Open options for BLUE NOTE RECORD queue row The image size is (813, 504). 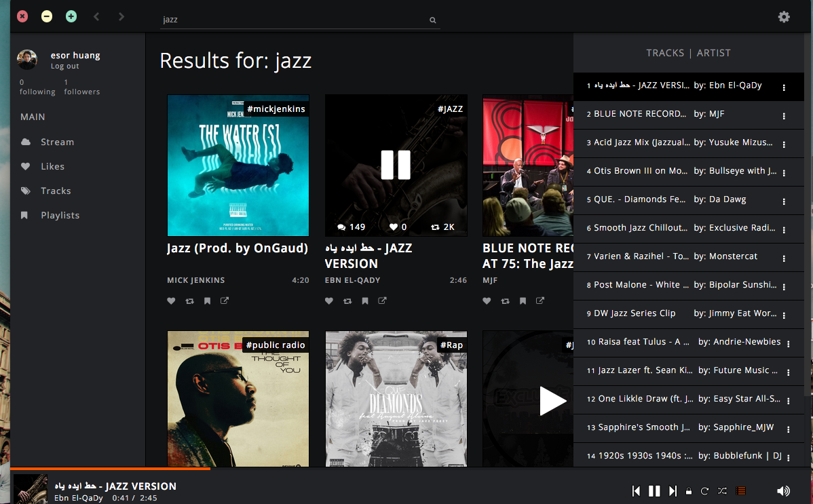(x=783, y=116)
